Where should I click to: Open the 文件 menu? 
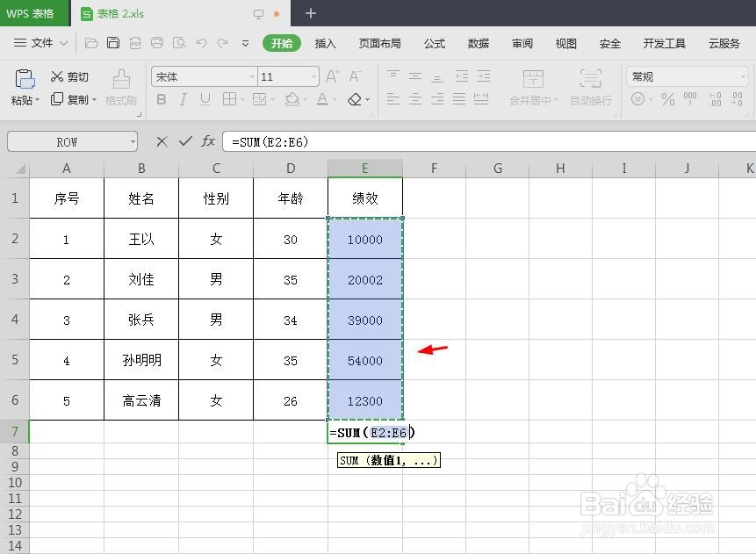(x=44, y=42)
